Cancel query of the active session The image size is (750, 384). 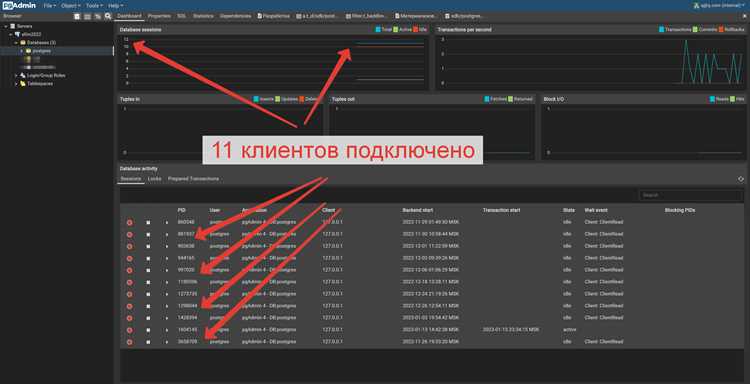148,330
